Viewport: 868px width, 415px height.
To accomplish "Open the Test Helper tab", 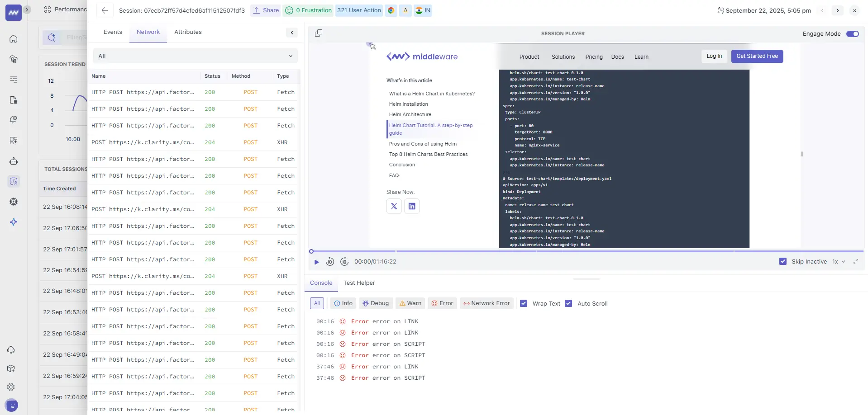I will click(x=359, y=283).
